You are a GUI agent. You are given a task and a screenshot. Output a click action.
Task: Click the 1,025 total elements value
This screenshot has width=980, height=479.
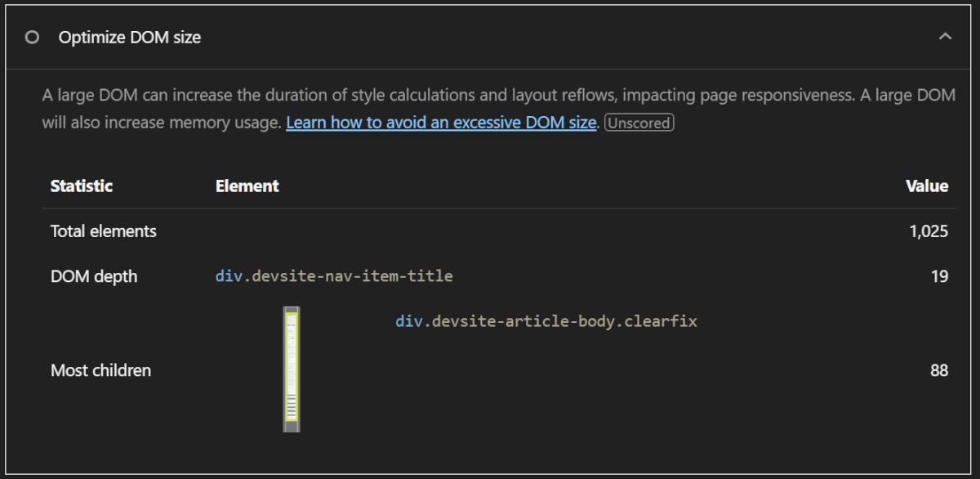929,231
